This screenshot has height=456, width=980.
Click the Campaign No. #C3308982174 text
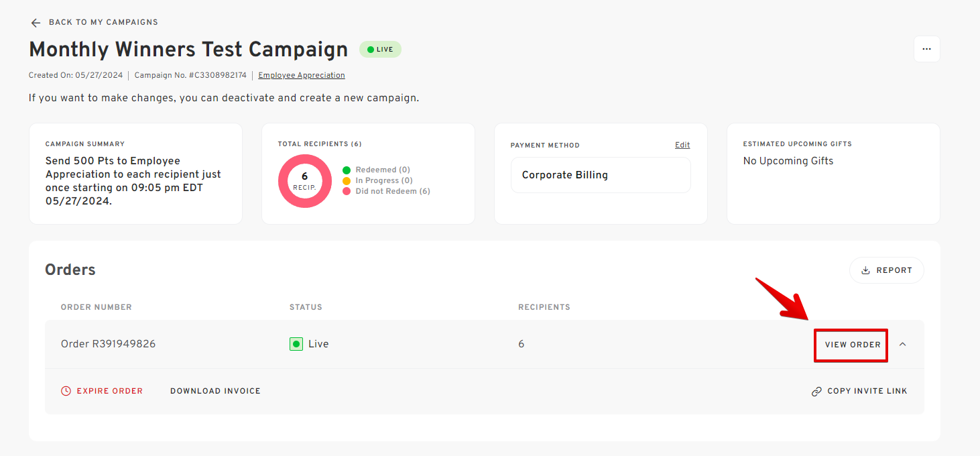tap(190, 76)
